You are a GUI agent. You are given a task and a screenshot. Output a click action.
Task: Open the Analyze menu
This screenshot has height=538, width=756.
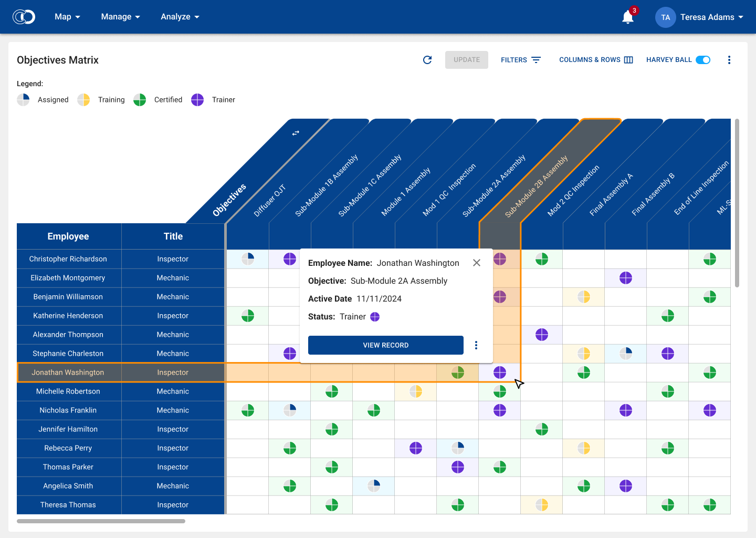[180, 17]
